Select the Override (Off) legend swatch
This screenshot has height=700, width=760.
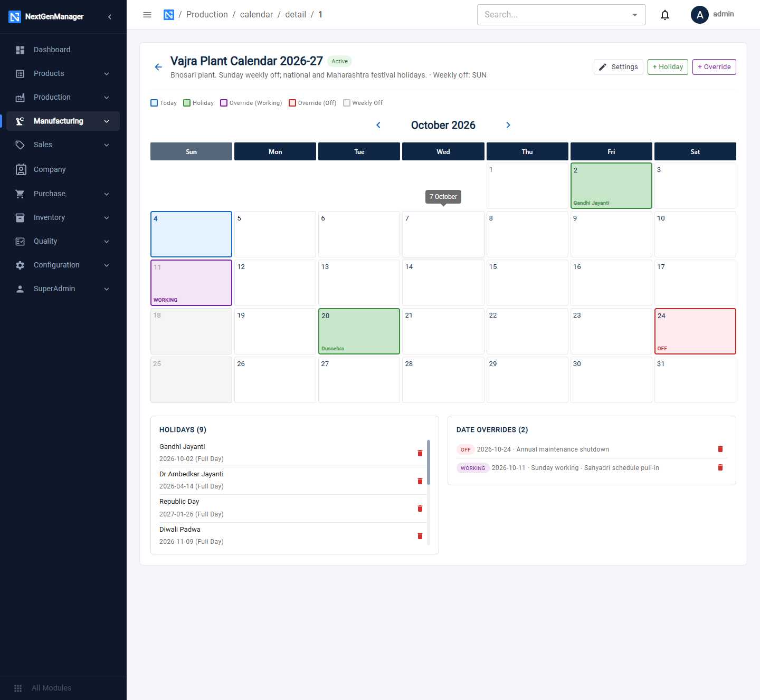pos(292,103)
